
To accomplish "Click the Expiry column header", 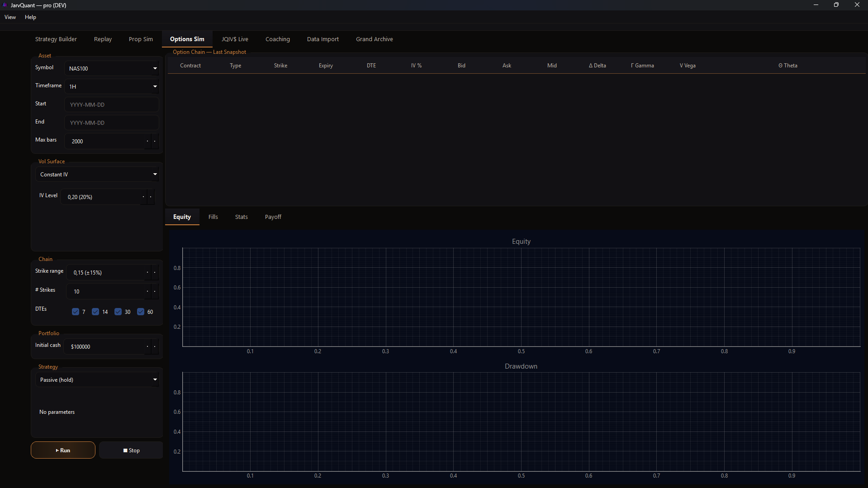I will click(326, 66).
